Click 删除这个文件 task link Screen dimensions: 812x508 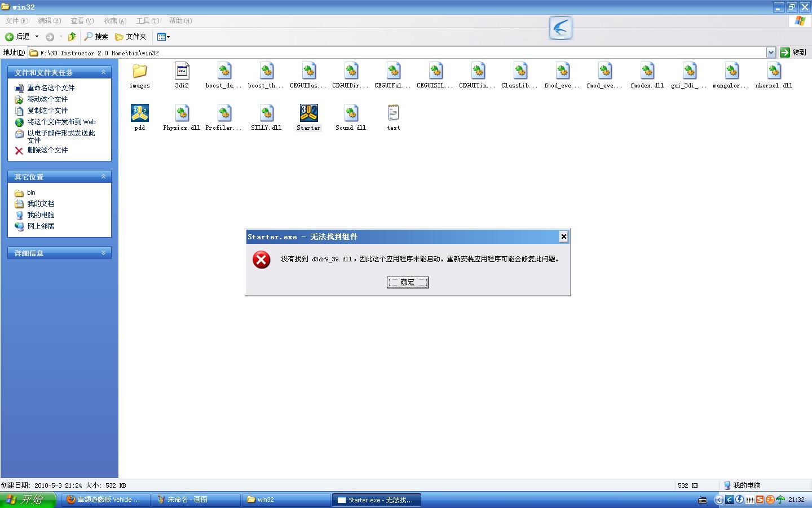click(x=47, y=150)
